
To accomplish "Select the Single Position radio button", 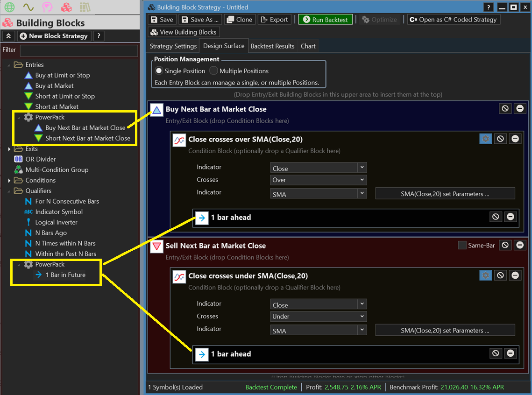I will (159, 71).
